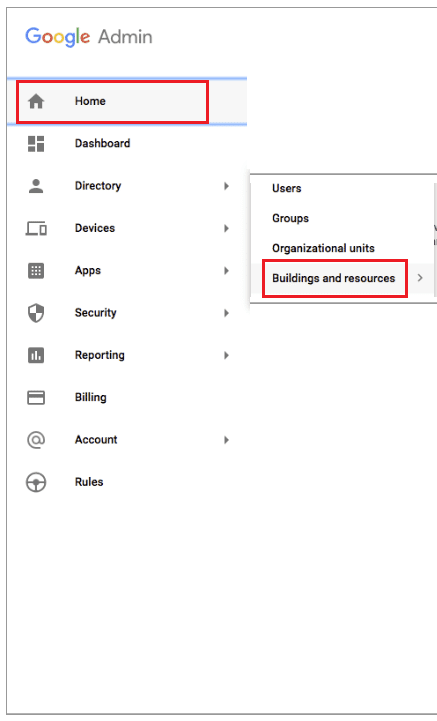This screenshot has width=437, height=721.
Task: Expand the Directory submenu arrow
Action: click(226, 186)
